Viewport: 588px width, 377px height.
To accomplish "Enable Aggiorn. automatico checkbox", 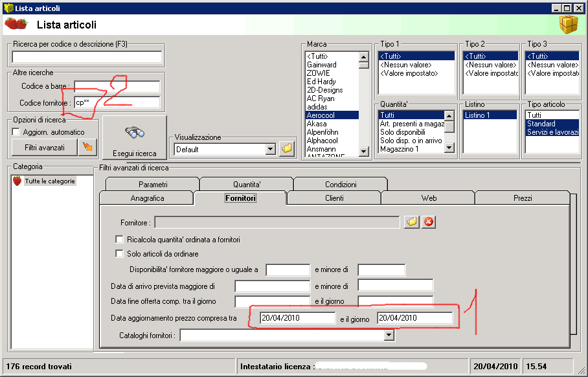I will coord(16,132).
